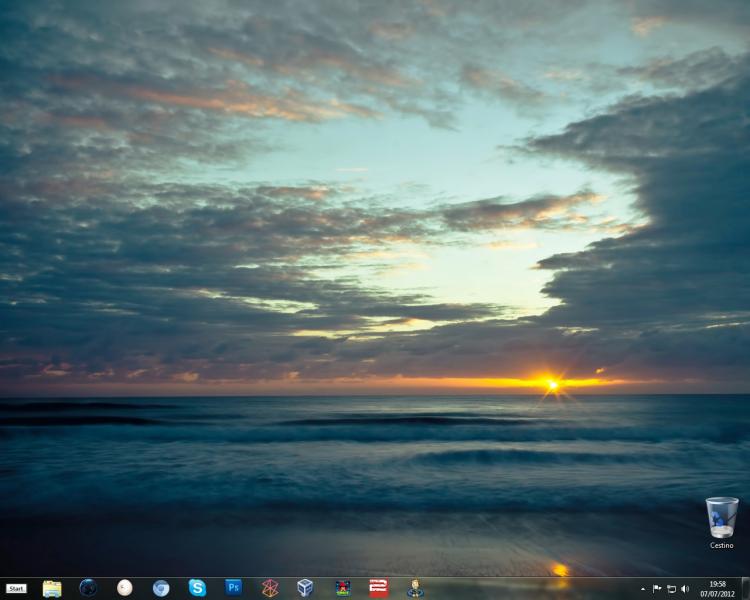Click the Show desktop strip at taskbar end
This screenshot has height=600, width=750.
(x=746, y=589)
